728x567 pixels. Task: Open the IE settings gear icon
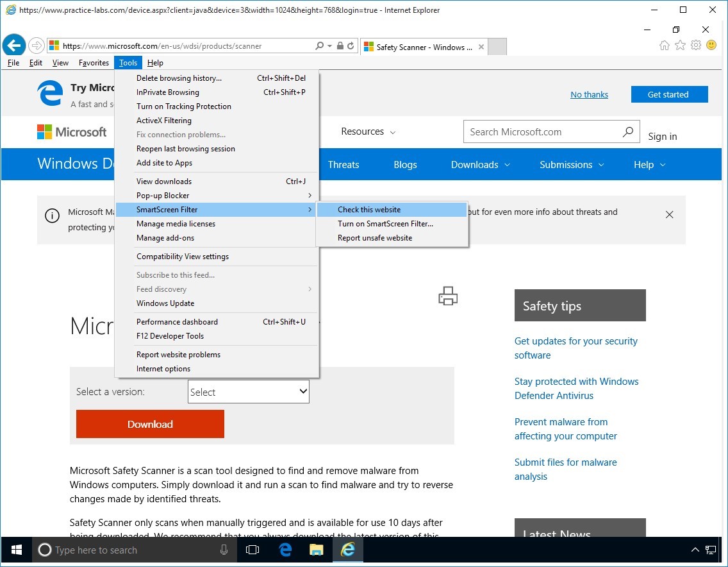(x=695, y=45)
